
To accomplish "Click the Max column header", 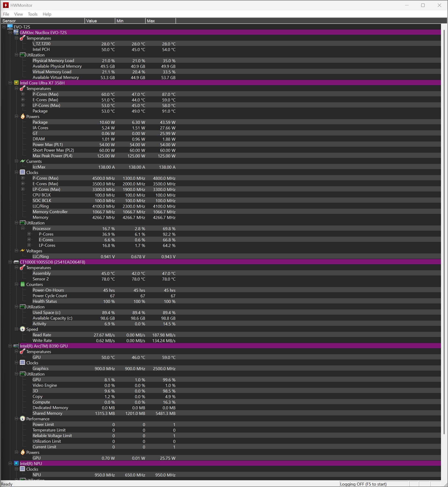I will pyautogui.click(x=161, y=21).
